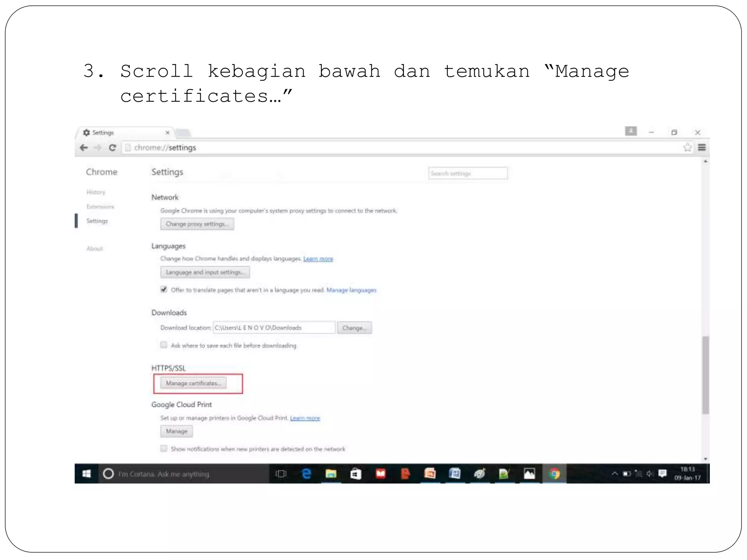
Task: Close the Settings tab
Action: [x=167, y=133]
